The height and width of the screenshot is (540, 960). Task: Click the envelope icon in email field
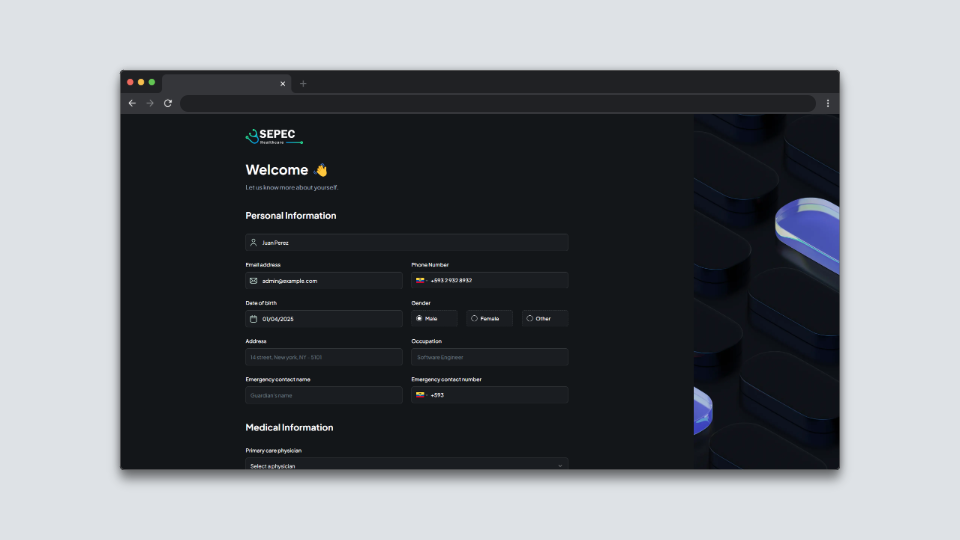254,281
